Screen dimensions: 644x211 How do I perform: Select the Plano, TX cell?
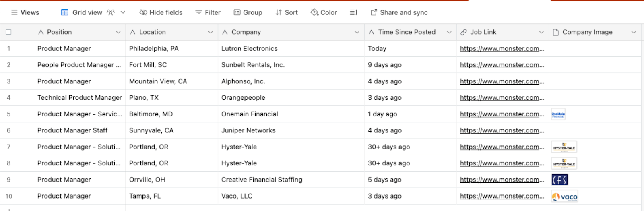(172, 97)
